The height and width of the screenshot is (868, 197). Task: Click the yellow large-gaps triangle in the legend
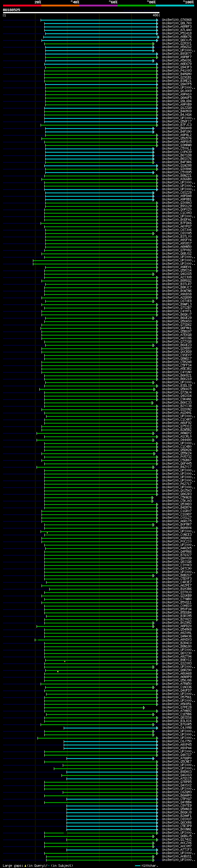(25, 865)
